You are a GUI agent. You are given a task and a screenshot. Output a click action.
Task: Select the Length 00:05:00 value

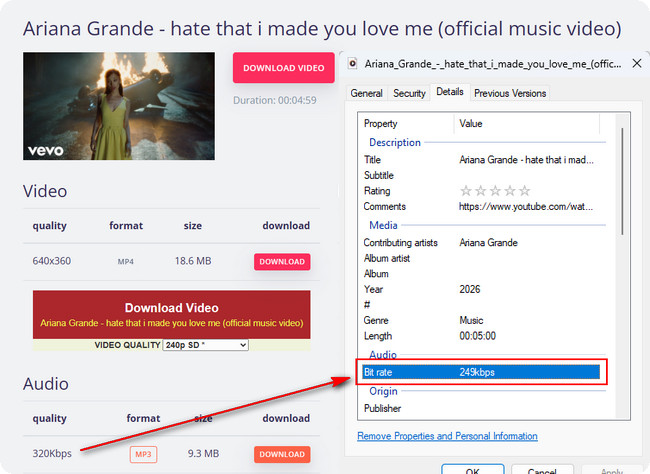click(x=477, y=336)
